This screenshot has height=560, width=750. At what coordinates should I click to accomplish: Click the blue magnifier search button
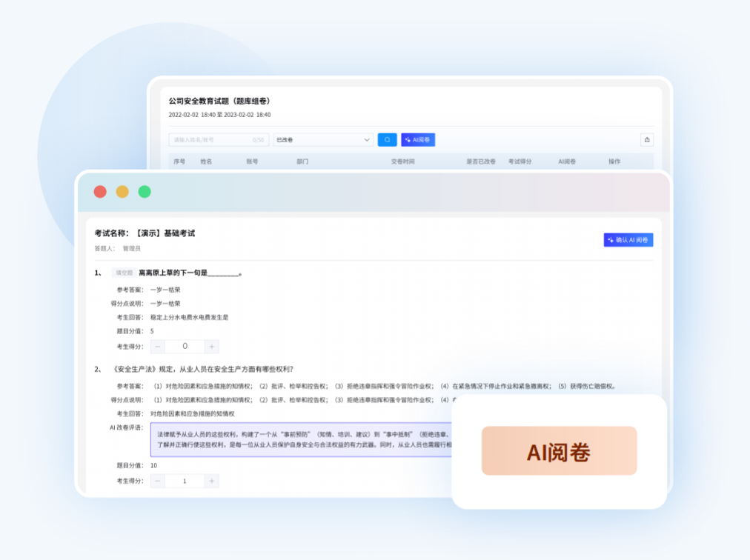pos(387,139)
